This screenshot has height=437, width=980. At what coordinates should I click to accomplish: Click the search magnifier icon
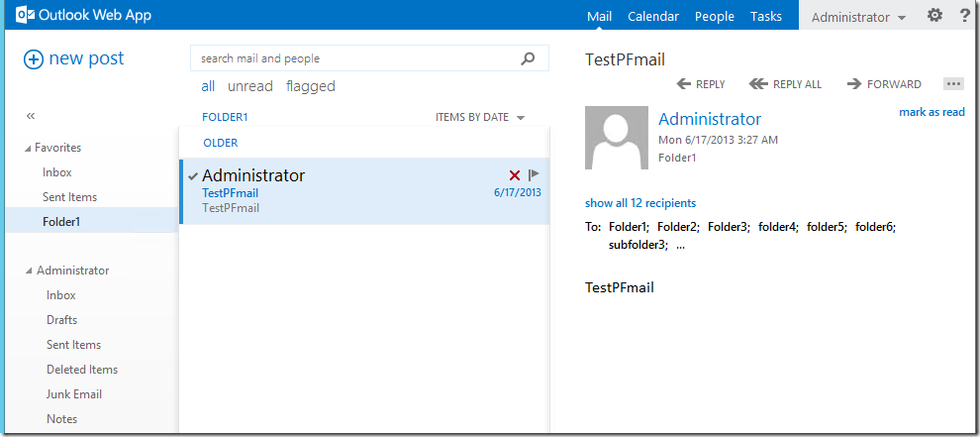click(x=529, y=58)
